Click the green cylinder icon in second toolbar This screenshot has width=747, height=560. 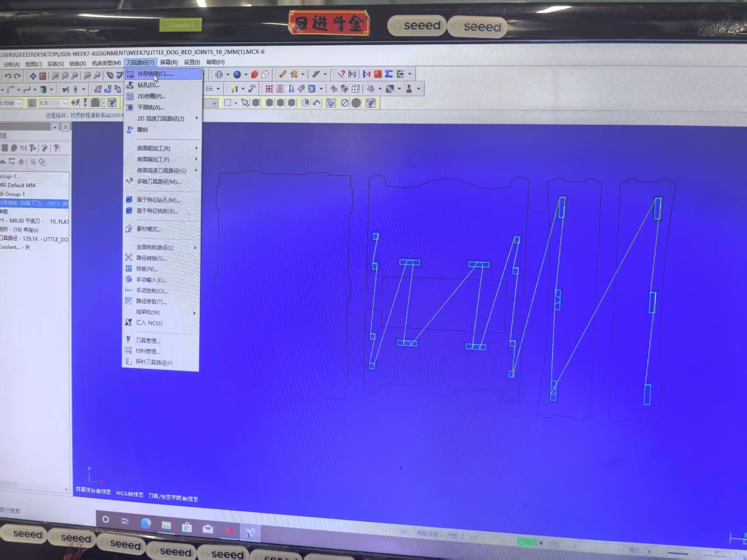tap(43, 90)
